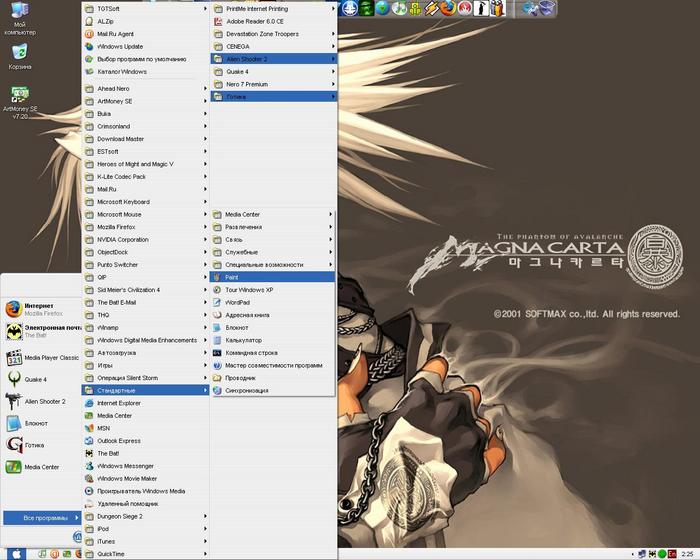Open Синхронизация entry
Screen dimensions: 700x560
(x=273, y=390)
